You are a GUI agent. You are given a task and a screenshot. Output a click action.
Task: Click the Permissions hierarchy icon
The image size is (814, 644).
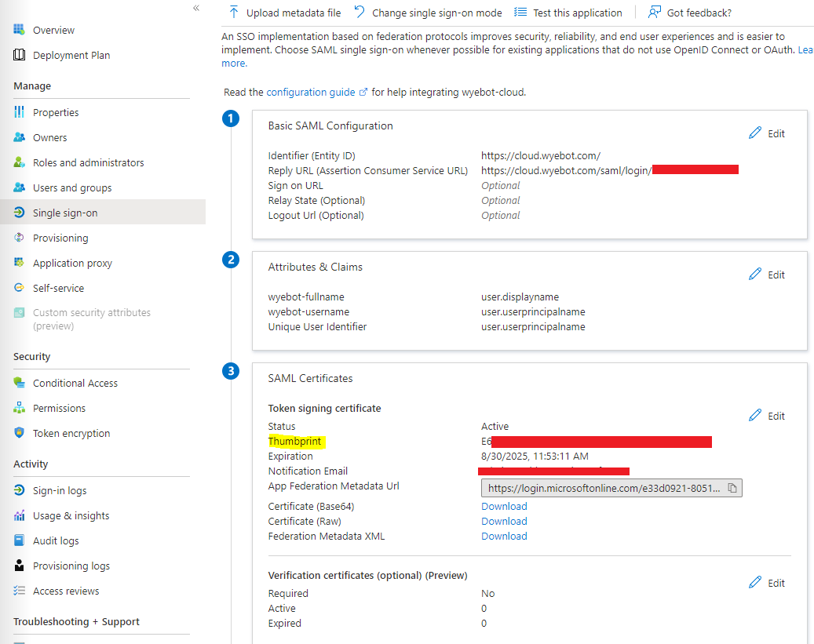[19, 408]
